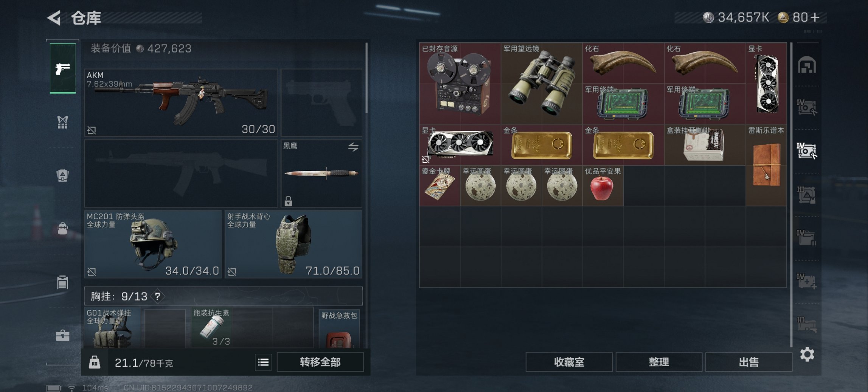868x392 pixels.
Task: Open the first-aid briefcase category icon
Action: [62, 335]
